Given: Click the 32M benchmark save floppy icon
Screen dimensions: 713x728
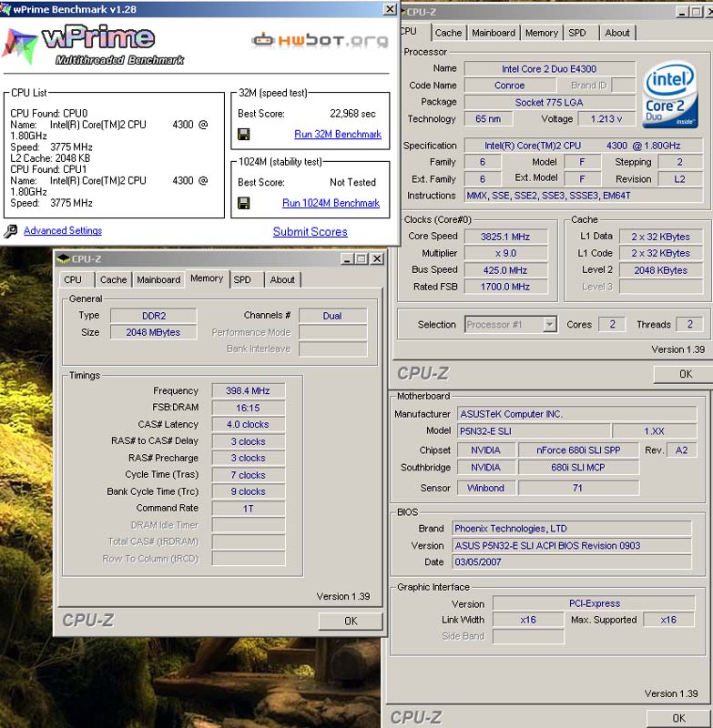Looking at the screenshot, I should pyautogui.click(x=243, y=134).
